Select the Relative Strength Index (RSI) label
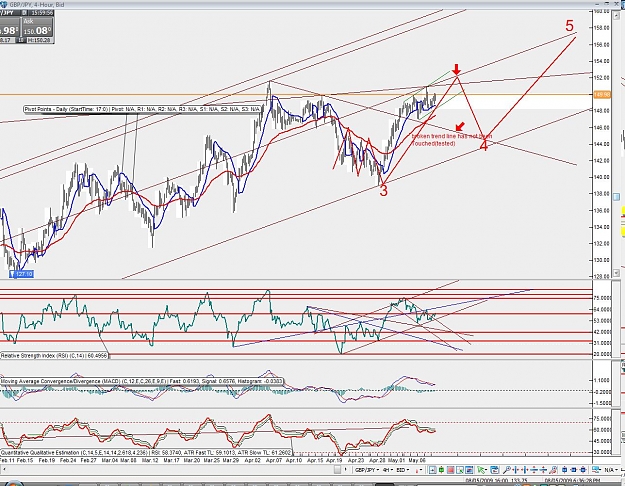625x486 pixels. (54, 355)
